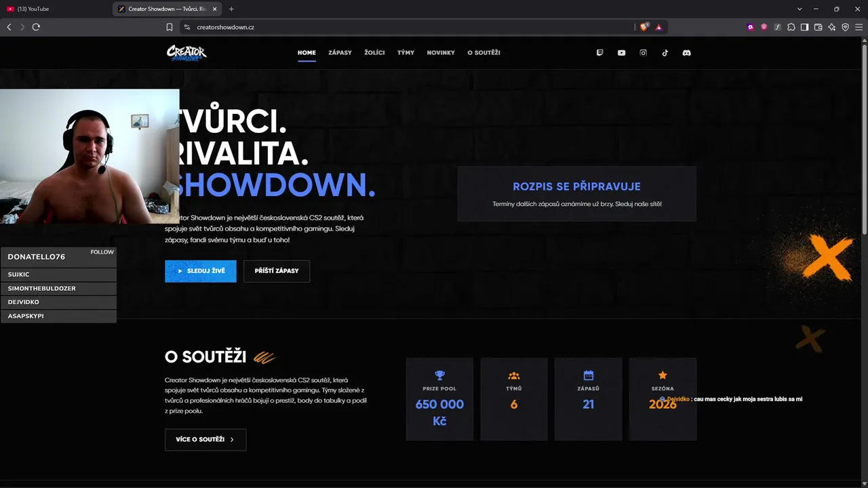Expand the tab search dropdown arrow
The image size is (868, 488).
pyautogui.click(x=800, y=9)
